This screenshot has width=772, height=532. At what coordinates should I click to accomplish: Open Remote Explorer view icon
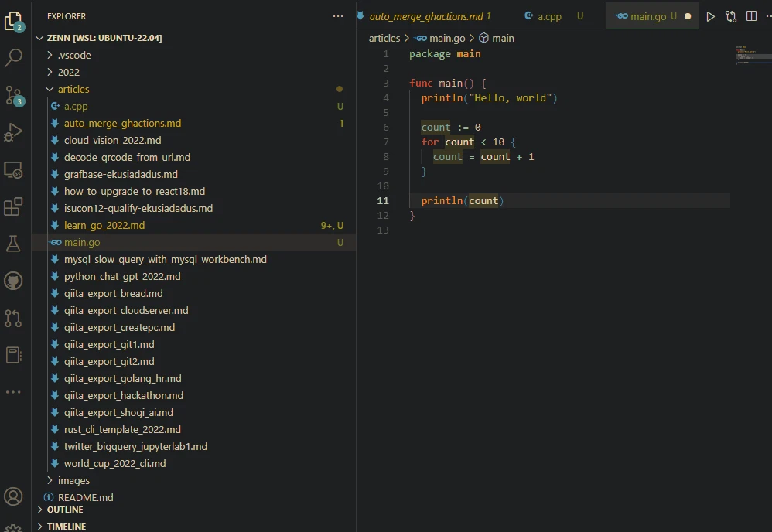click(x=13, y=170)
